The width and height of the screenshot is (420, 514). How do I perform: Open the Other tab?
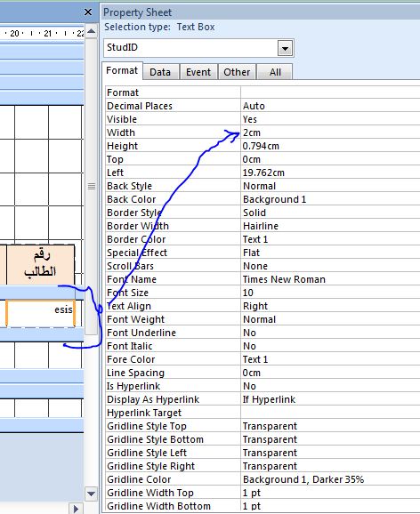click(x=237, y=72)
